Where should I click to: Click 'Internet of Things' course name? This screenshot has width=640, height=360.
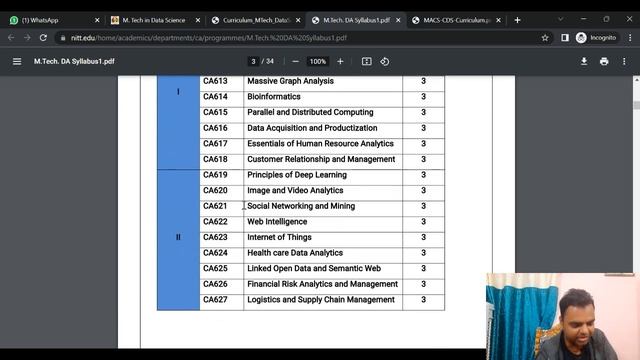279,237
